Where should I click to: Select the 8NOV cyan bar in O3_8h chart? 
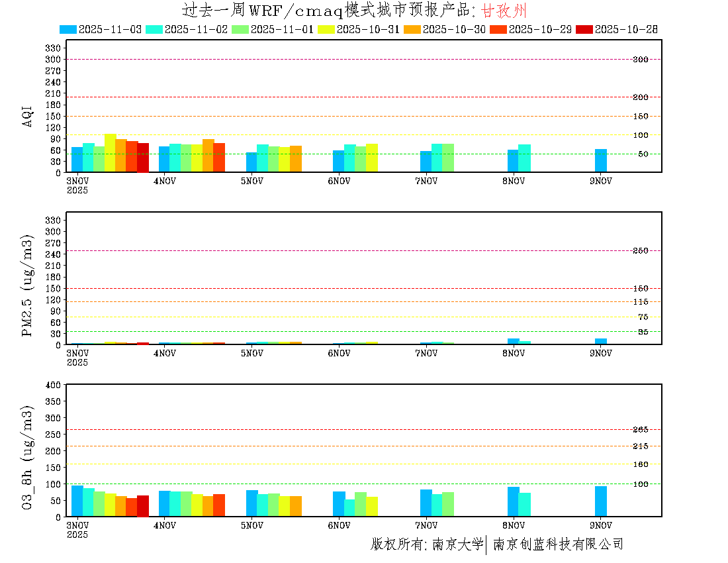[x=524, y=505]
